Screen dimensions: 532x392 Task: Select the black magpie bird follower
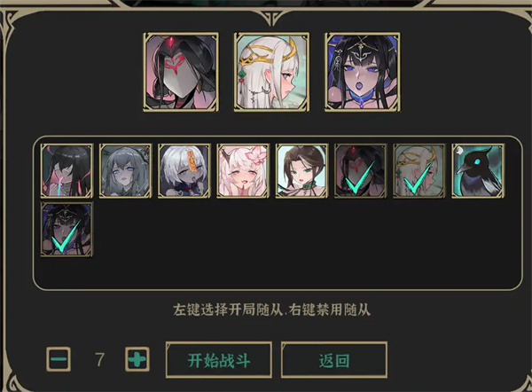(478, 170)
